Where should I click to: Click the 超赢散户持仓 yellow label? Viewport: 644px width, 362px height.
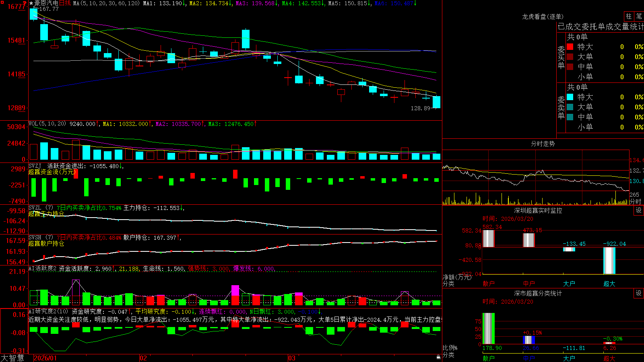[x=46, y=243]
